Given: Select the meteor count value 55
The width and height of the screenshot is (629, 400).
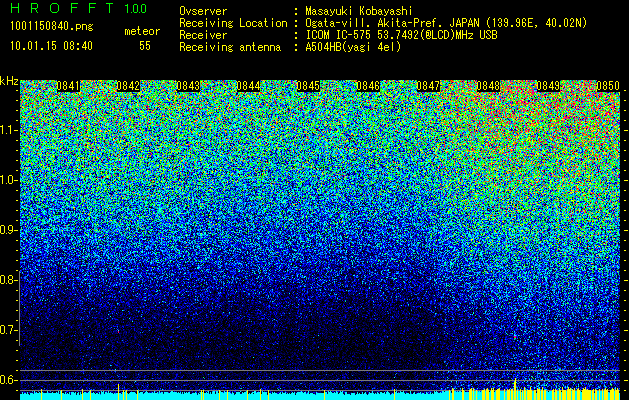Looking at the screenshot, I should [145, 46].
